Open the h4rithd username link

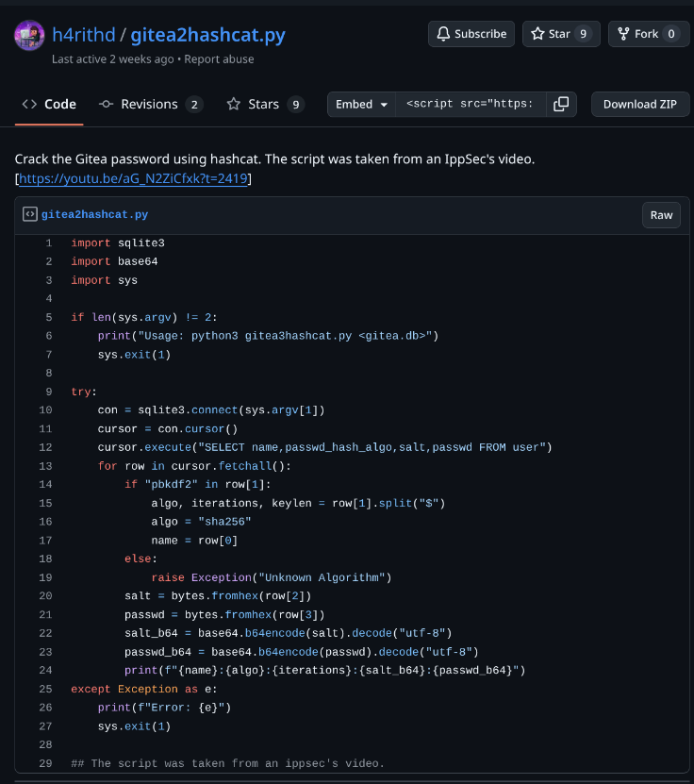[83, 35]
